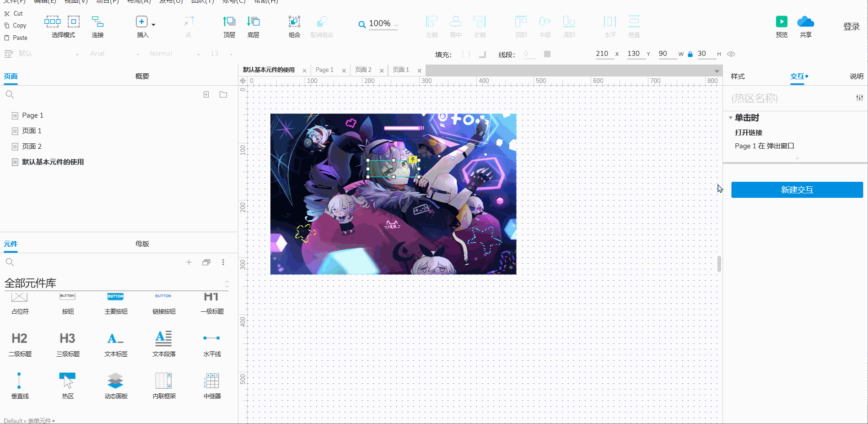
Task: Select the 动态面板 dynamic panel widget
Action: click(x=116, y=385)
